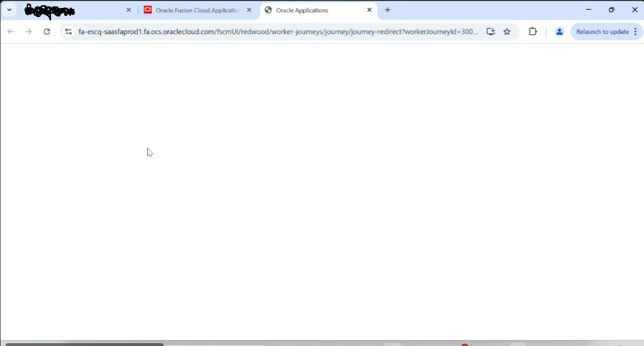
Task: Reload the Oracle Applications page
Action: (x=47, y=32)
